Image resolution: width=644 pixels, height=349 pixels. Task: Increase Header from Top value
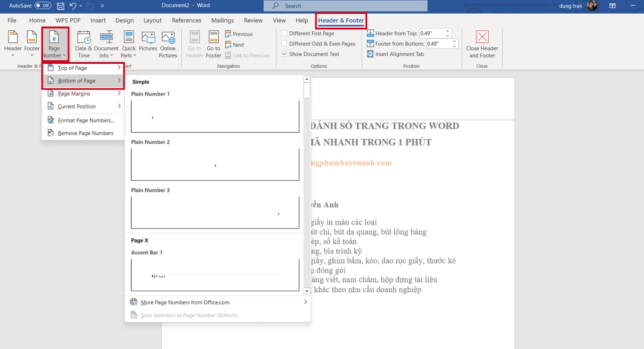[x=448, y=31]
